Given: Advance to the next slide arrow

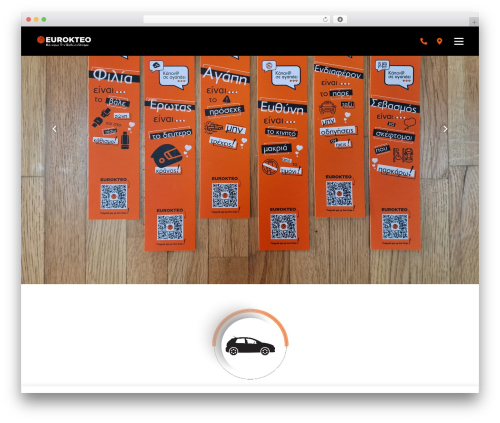Looking at the screenshot, I should pyautogui.click(x=445, y=129).
